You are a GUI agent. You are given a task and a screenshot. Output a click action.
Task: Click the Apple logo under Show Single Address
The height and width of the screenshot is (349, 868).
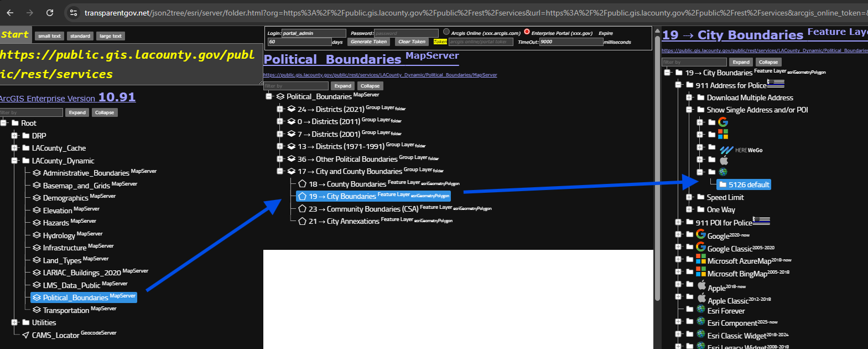click(x=723, y=160)
